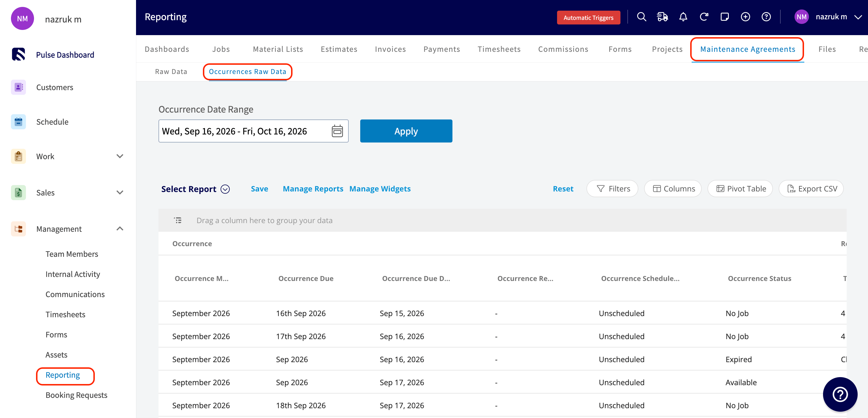Click the Available status cell
Viewport: 868px width, 418px height.
coord(741,382)
